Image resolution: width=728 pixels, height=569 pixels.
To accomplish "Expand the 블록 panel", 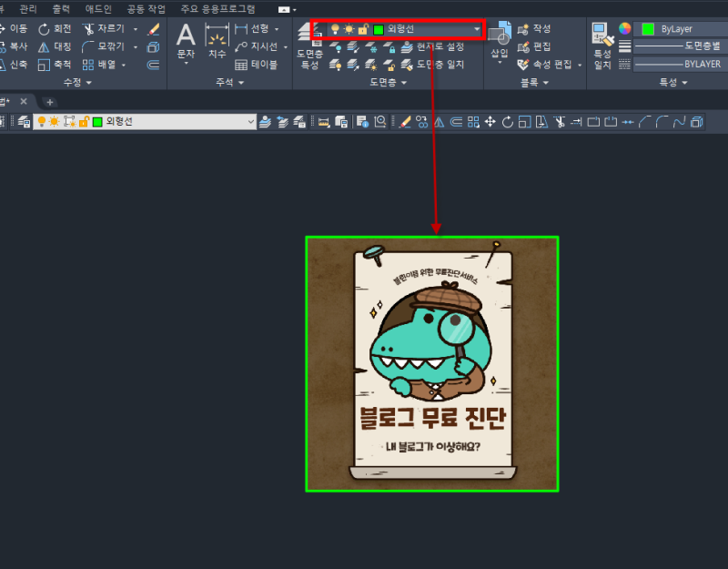I will 534,82.
